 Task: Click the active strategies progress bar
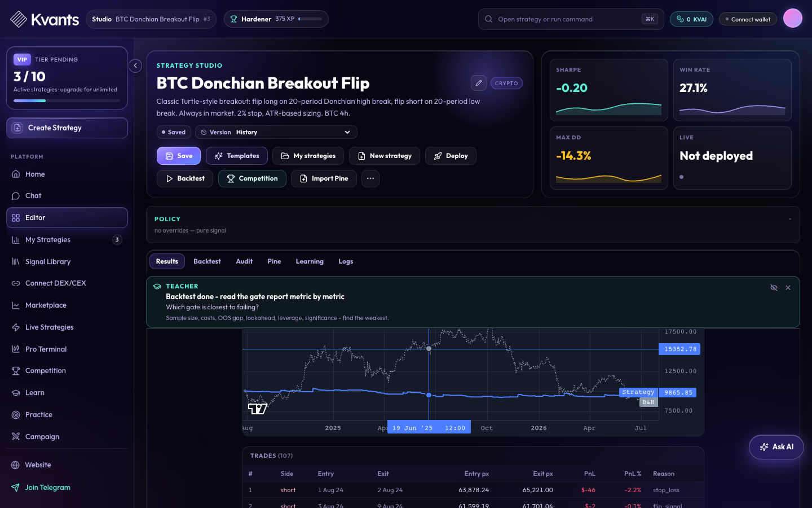click(x=67, y=100)
